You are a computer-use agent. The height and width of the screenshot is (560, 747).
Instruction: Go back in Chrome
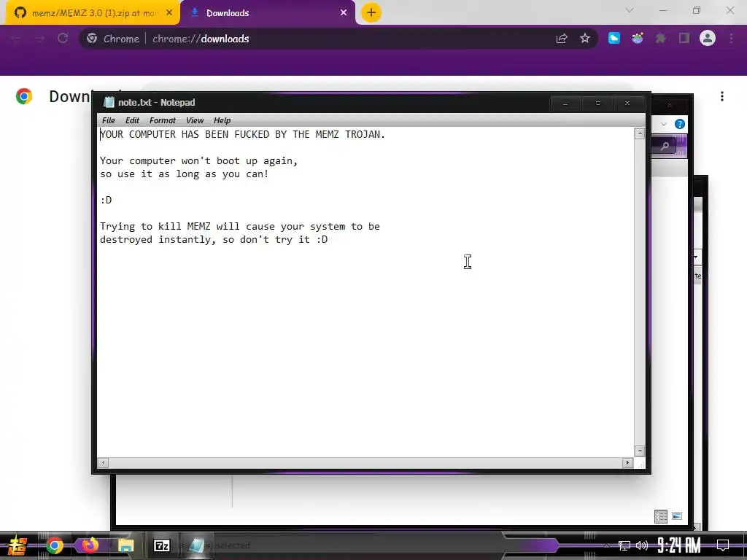click(x=16, y=39)
